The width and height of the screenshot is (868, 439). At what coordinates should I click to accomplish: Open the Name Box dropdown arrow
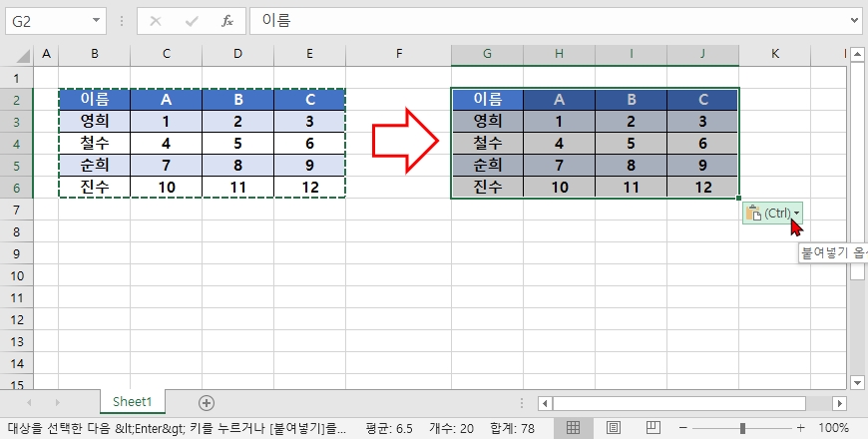[x=96, y=21]
